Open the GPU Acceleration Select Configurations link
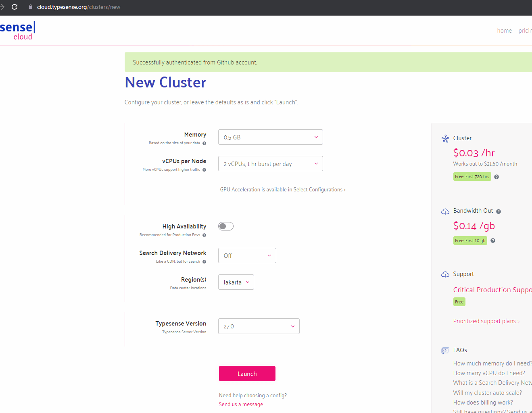This screenshot has width=532, height=413. point(283,189)
